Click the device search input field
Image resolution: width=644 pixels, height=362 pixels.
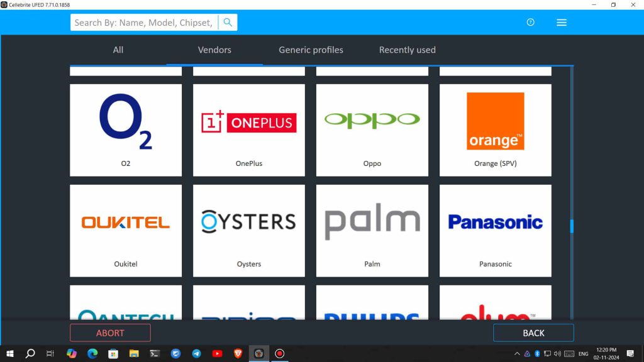[143, 23]
